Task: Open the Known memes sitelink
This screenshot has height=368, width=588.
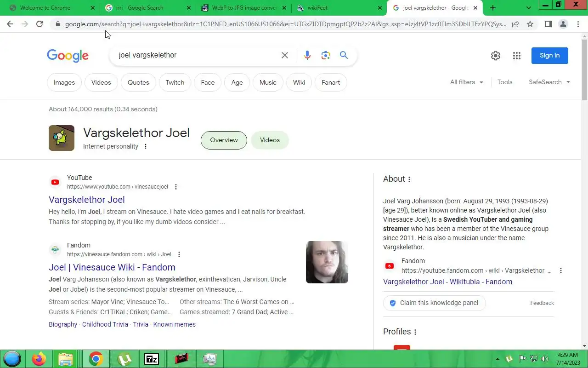Action: (x=175, y=324)
